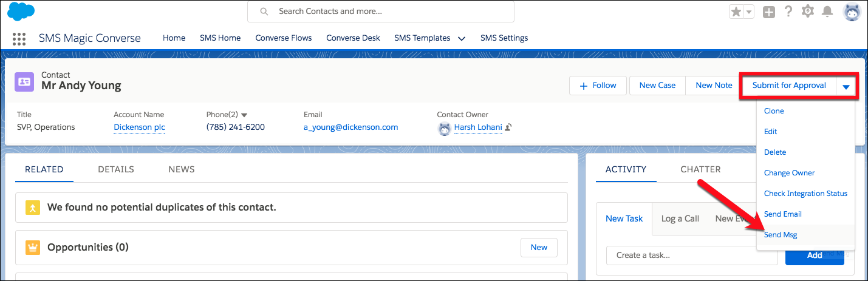Click the blue Add button
The height and width of the screenshot is (281, 868).
point(815,256)
